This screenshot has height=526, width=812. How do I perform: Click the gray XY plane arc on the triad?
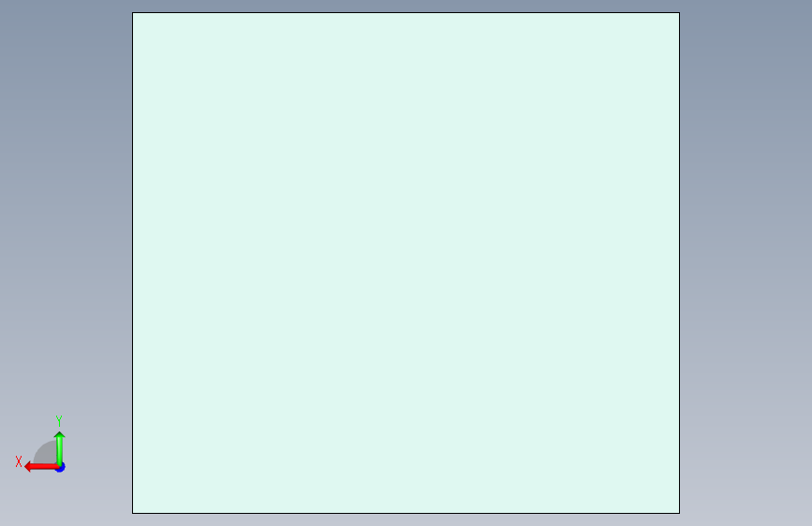coord(45,452)
